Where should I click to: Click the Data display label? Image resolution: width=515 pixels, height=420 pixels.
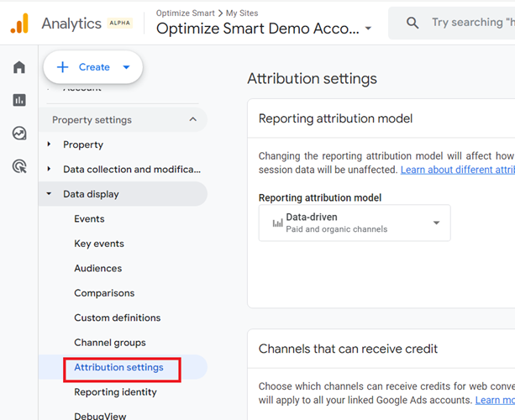tap(91, 194)
